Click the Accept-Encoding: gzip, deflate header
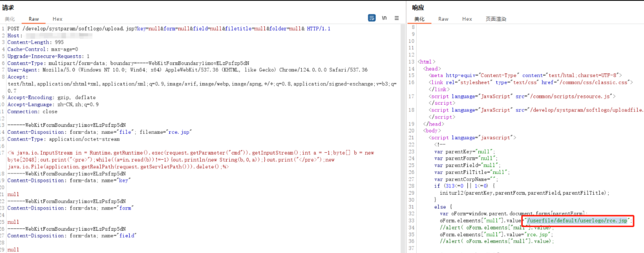The image size is (644, 253). pyautogui.click(x=51, y=98)
